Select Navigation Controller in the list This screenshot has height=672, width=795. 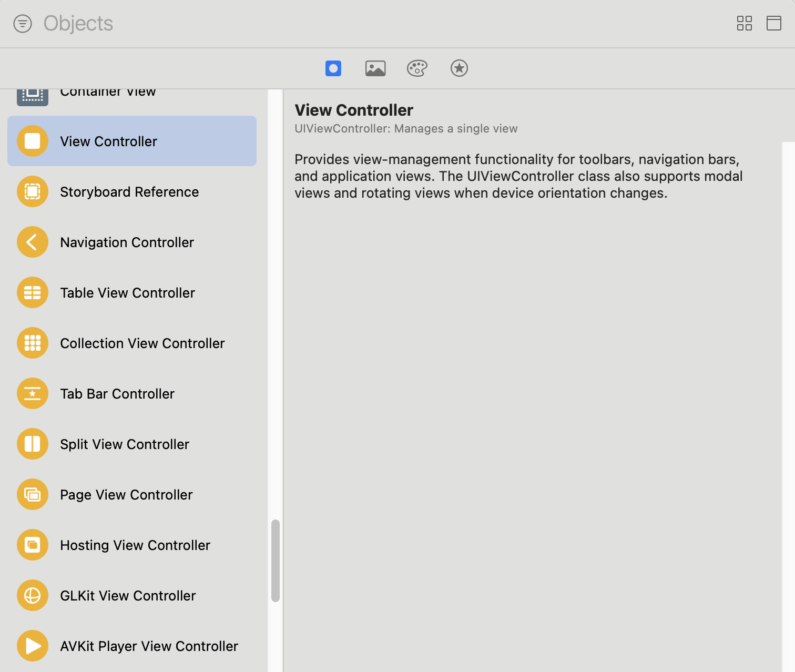(x=127, y=242)
